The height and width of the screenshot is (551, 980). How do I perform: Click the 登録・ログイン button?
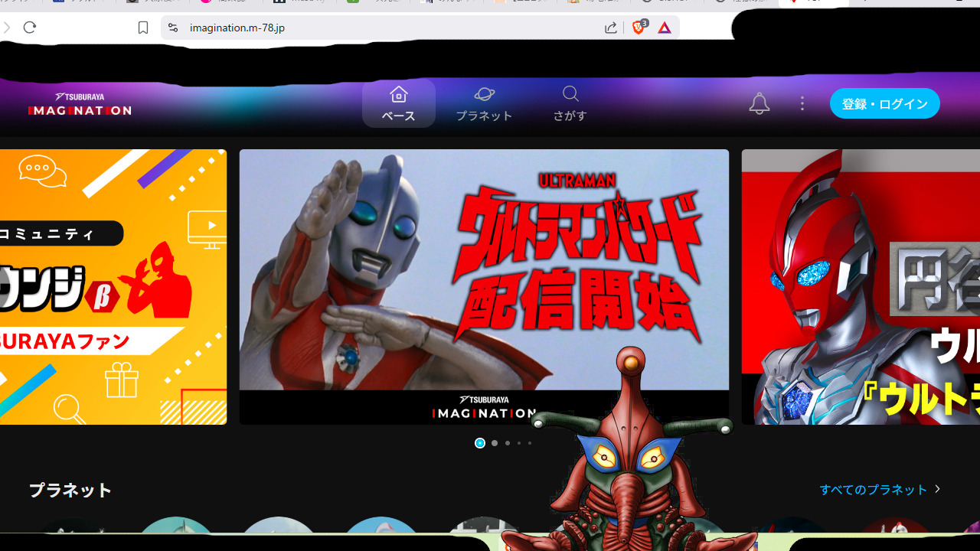pyautogui.click(x=885, y=104)
